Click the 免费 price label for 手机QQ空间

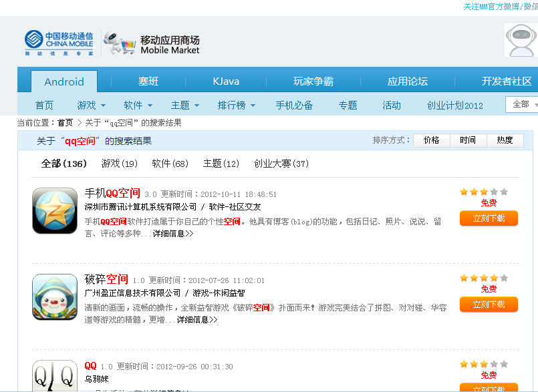(x=489, y=203)
